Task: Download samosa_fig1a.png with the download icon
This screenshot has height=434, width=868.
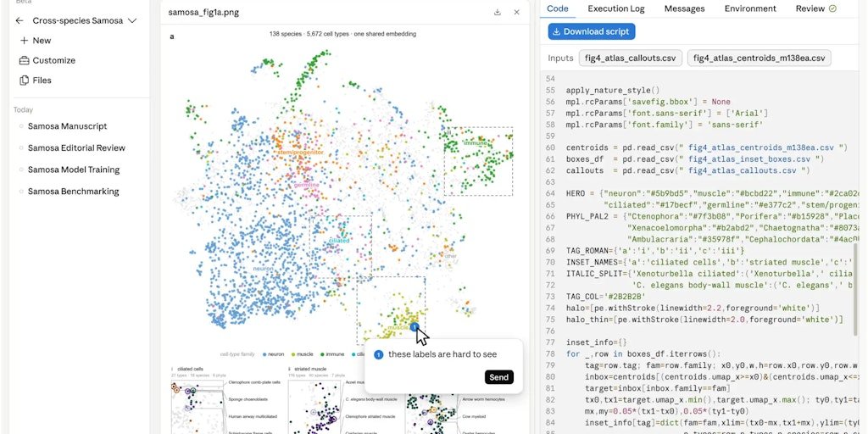Action: pos(497,12)
